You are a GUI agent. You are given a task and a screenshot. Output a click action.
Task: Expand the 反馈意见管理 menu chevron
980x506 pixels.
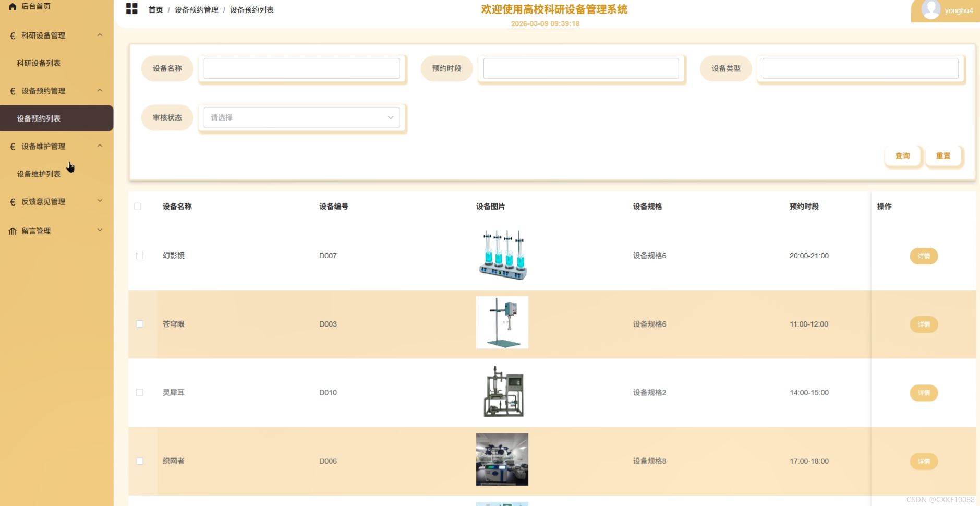100,201
